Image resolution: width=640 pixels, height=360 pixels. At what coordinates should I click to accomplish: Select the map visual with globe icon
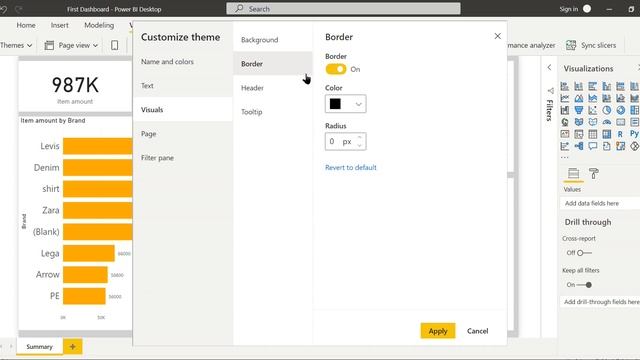click(565, 122)
